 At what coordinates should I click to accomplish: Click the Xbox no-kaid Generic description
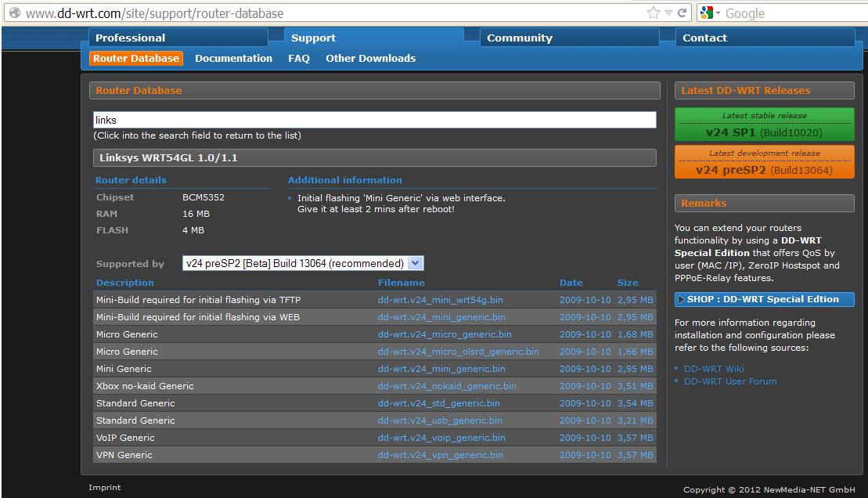point(145,386)
